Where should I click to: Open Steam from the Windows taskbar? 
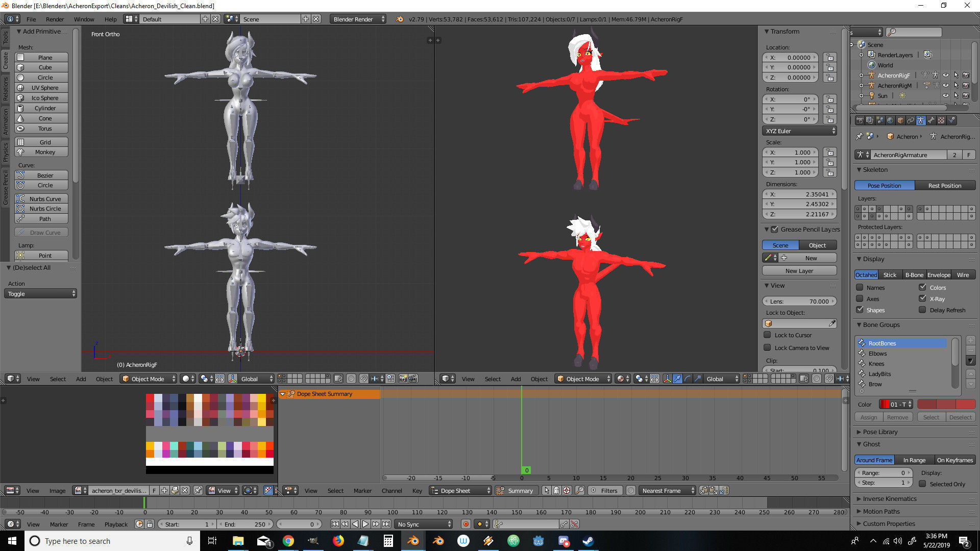click(x=588, y=541)
